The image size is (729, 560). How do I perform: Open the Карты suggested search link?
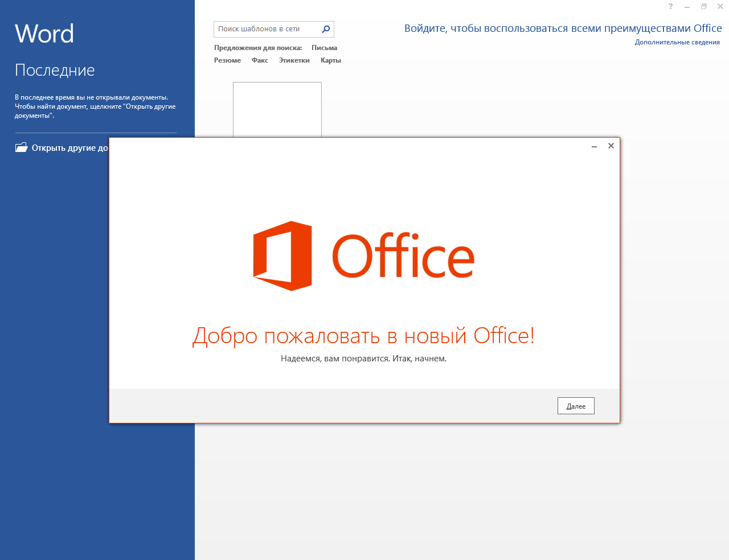(x=331, y=60)
